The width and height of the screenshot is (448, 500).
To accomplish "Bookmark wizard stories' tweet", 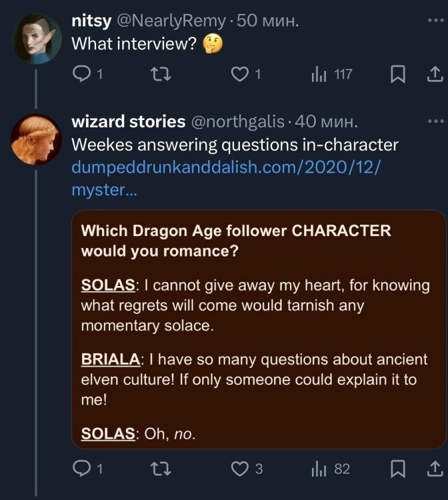I will pyautogui.click(x=398, y=469).
